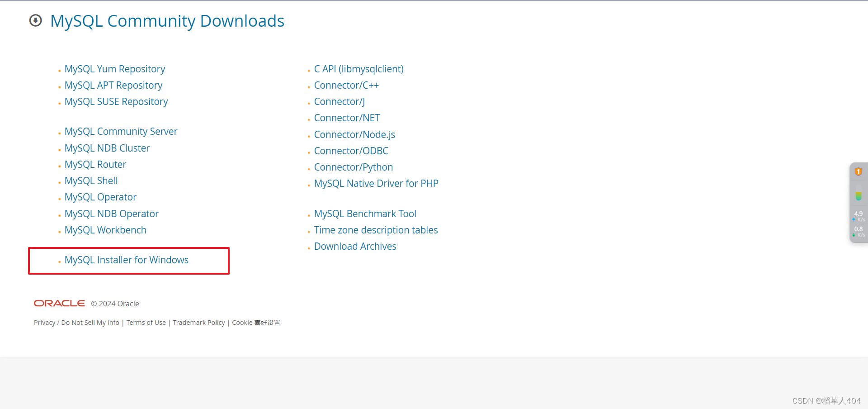868x409 pixels.
Task: Click the 0.8 K/s download speed indicator
Action: click(x=859, y=232)
